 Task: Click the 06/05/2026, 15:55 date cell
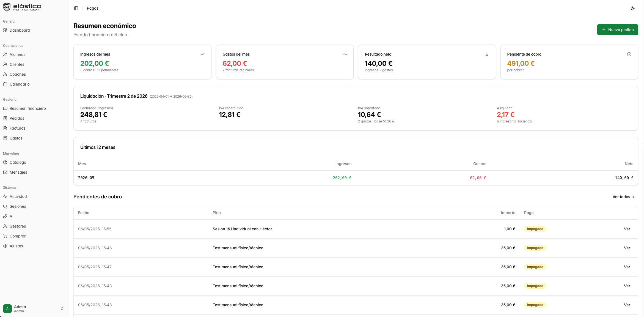click(95, 229)
